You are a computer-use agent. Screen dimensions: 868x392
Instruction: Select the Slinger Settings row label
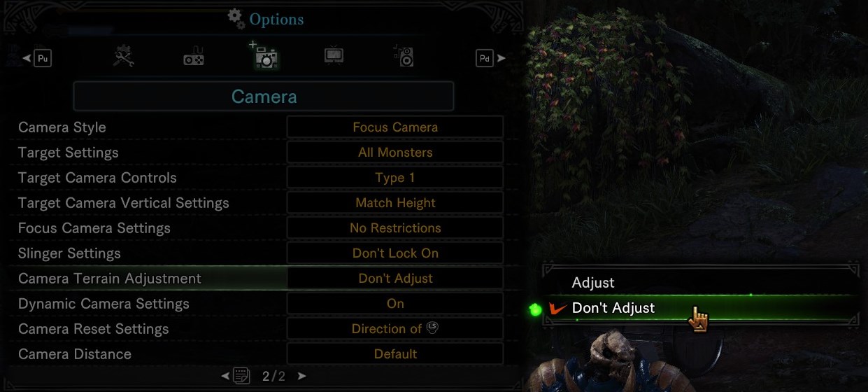(69, 253)
